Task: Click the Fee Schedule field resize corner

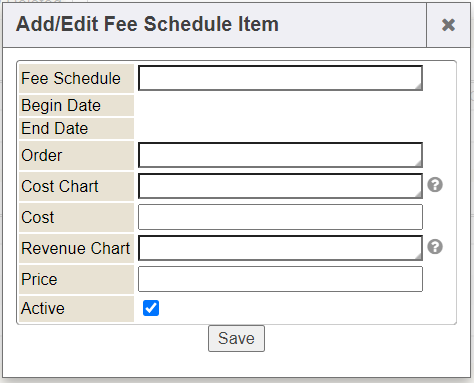Action: pos(419,87)
